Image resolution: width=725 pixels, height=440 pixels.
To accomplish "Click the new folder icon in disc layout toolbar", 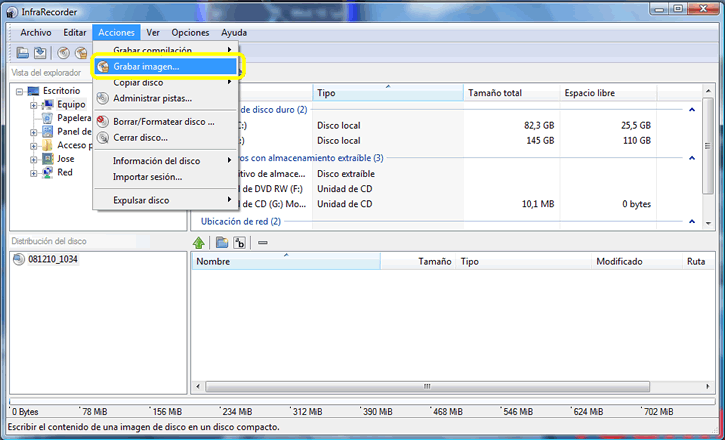I will pyautogui.click(x=222, y=242).
